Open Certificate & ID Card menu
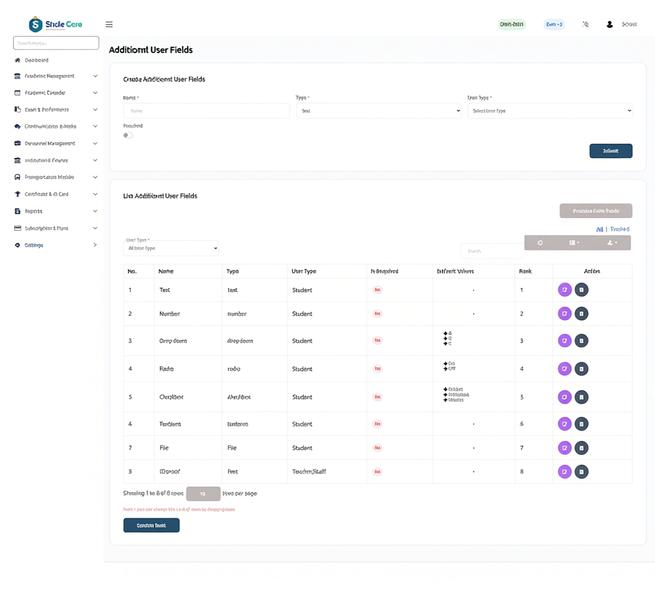The height and width of the screenshot is (609, 655). coord(56,194)
